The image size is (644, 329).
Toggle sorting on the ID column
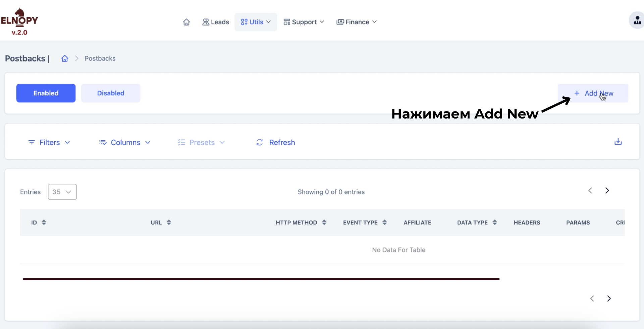tap(44, 222)
